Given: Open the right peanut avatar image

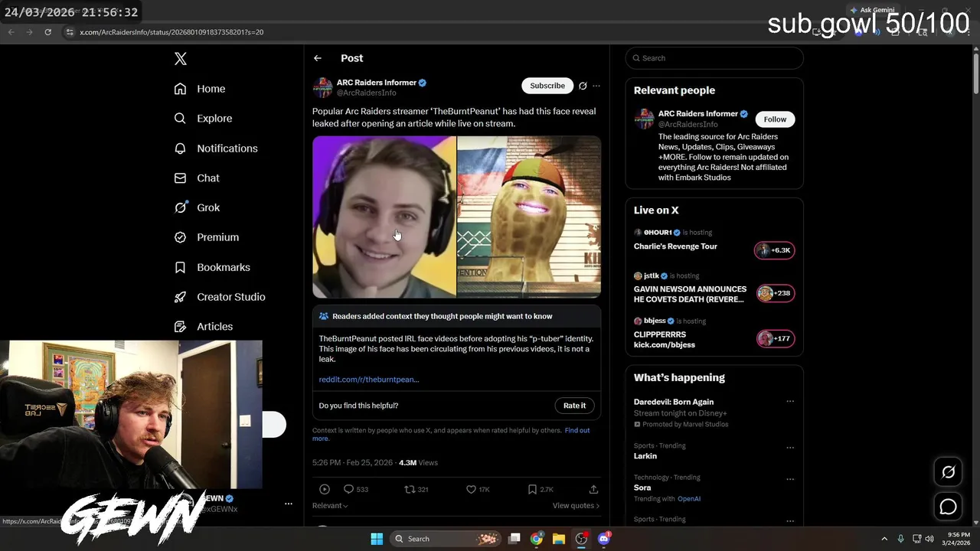Looking at the screenshot, I should [x=529, y=217].
